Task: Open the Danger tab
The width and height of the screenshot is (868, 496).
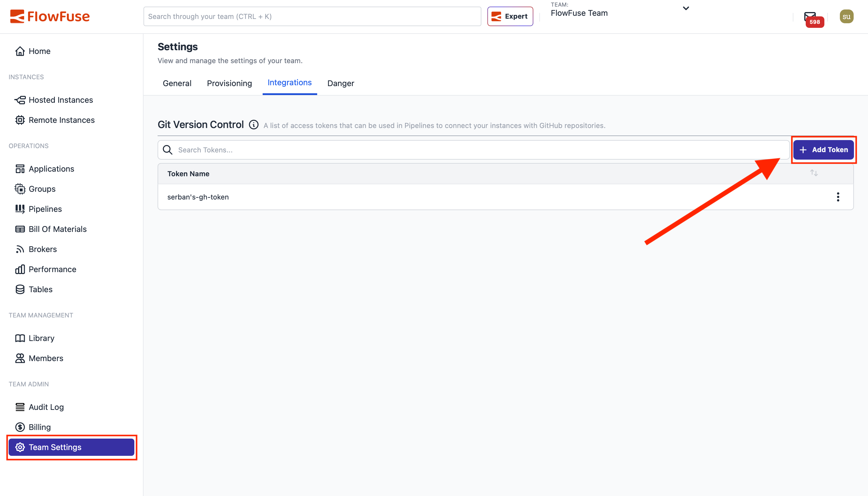Action: (x=340, y=83)
